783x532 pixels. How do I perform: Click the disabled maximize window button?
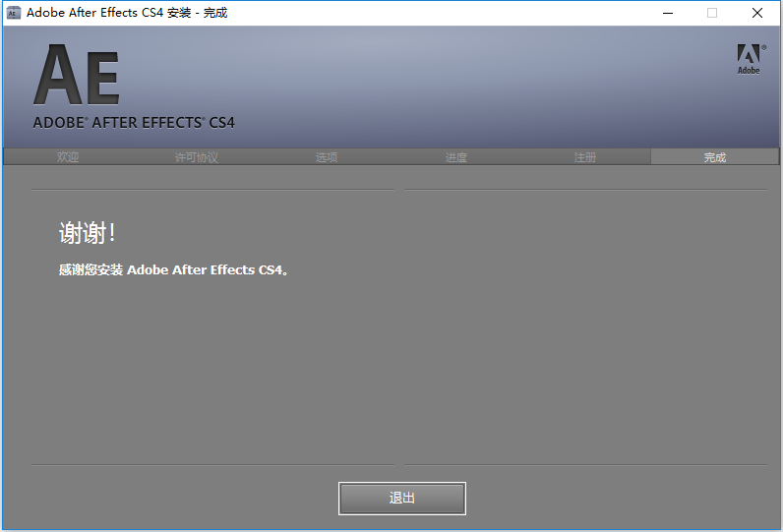[712, 13]
